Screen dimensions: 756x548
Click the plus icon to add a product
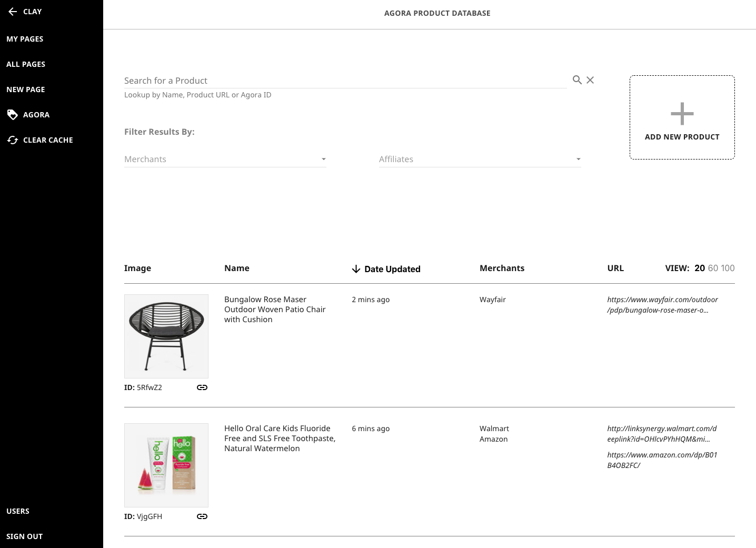(x=682, y=113)
